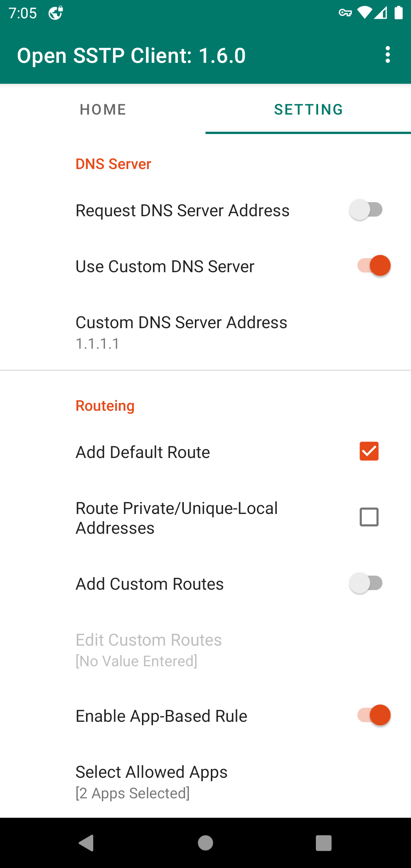Tap the VPN key status icon

[x=345, y=13]
